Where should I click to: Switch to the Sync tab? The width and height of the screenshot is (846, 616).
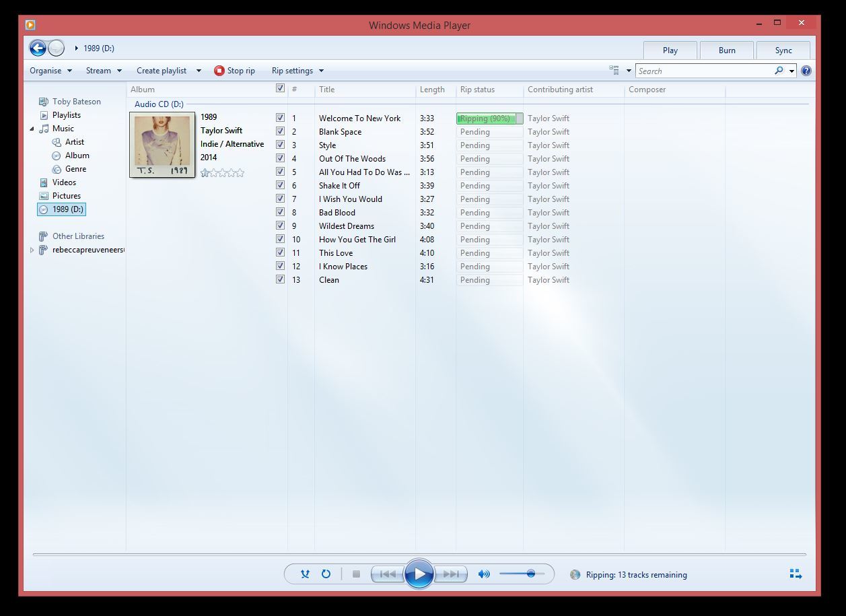[783, 50]
